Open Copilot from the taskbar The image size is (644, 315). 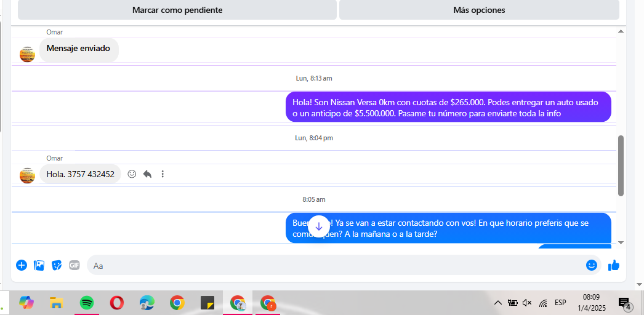click(x=26, y=303)
